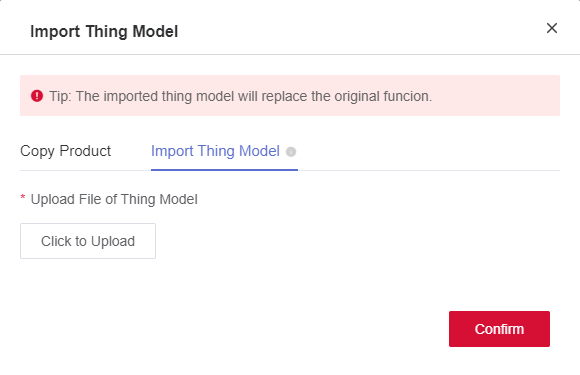Switch to the Copy Product tab

(x=65, y=151)
